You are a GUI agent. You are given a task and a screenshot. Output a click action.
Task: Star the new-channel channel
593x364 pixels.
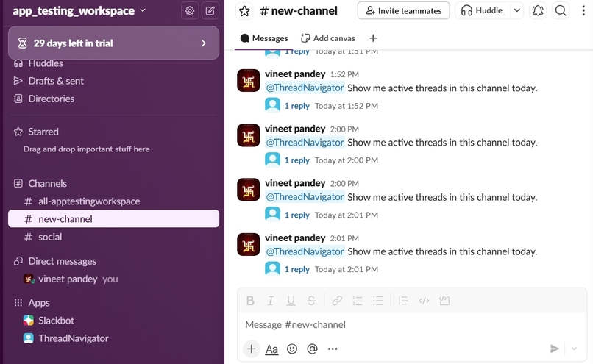[x=244, y=11]
